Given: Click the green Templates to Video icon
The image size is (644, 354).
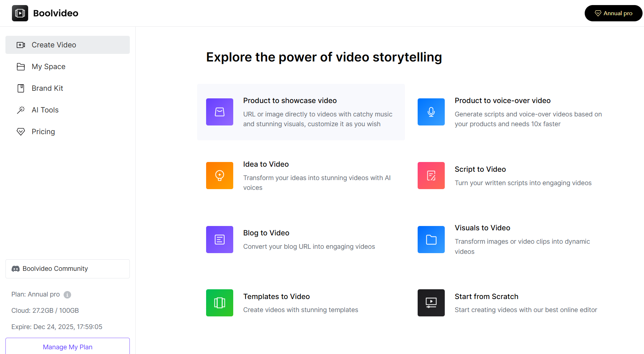Looking at the screenshot, I should coord(219,303).
